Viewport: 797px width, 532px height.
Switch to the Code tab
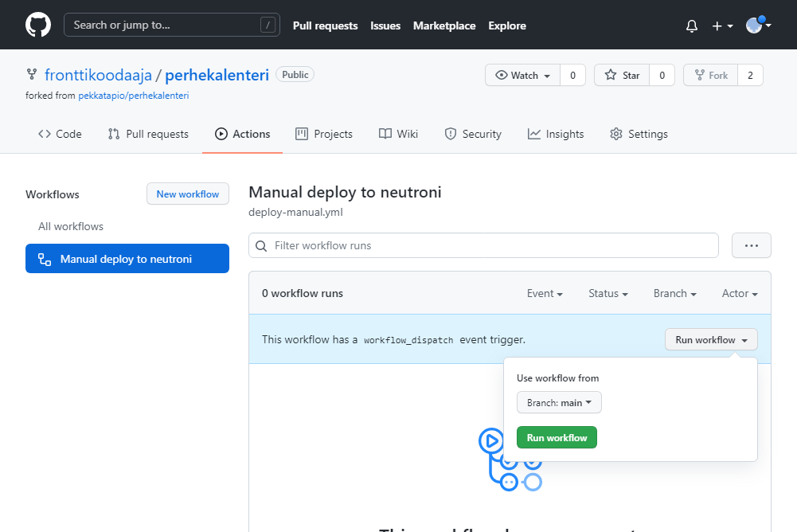coord(60,135)
